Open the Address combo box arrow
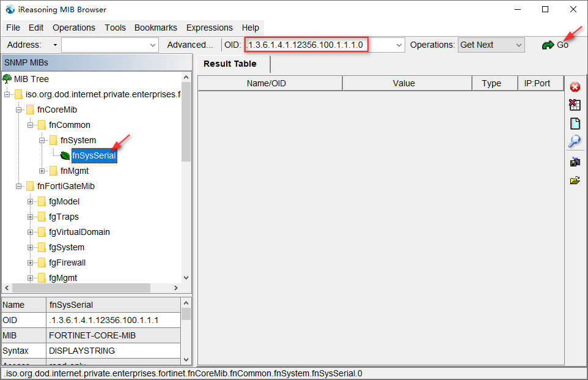The image size is (588, 380). (x=54, y=45)
